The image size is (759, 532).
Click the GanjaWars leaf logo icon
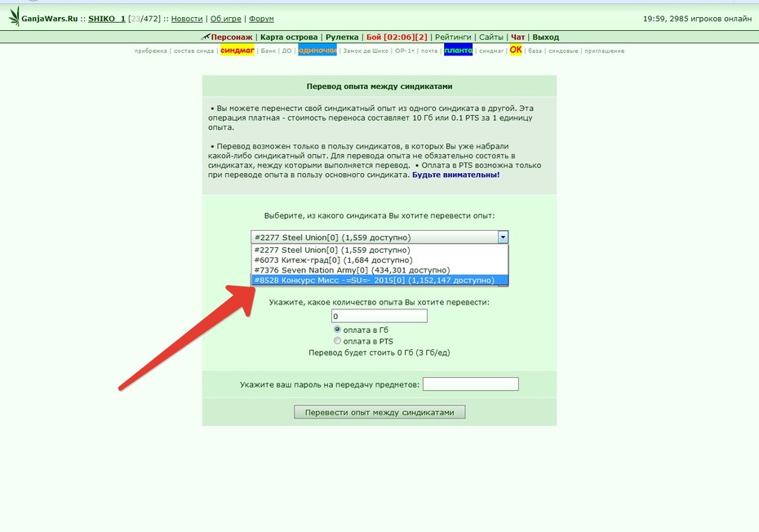[x=15, y=16]
